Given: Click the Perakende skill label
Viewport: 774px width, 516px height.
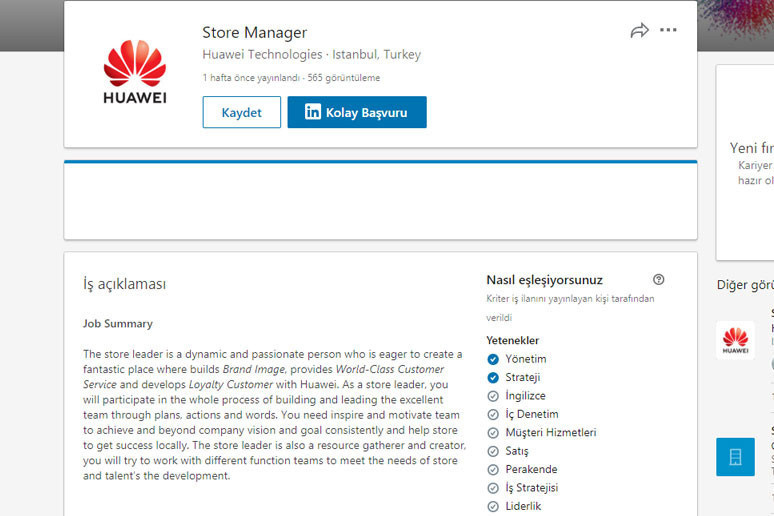Looking at the screenshot, I should point(531,469).
